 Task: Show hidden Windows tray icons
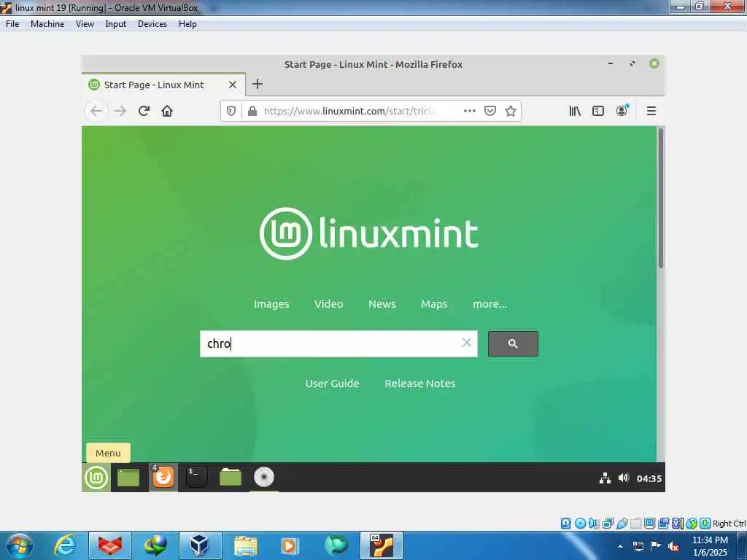620,546
